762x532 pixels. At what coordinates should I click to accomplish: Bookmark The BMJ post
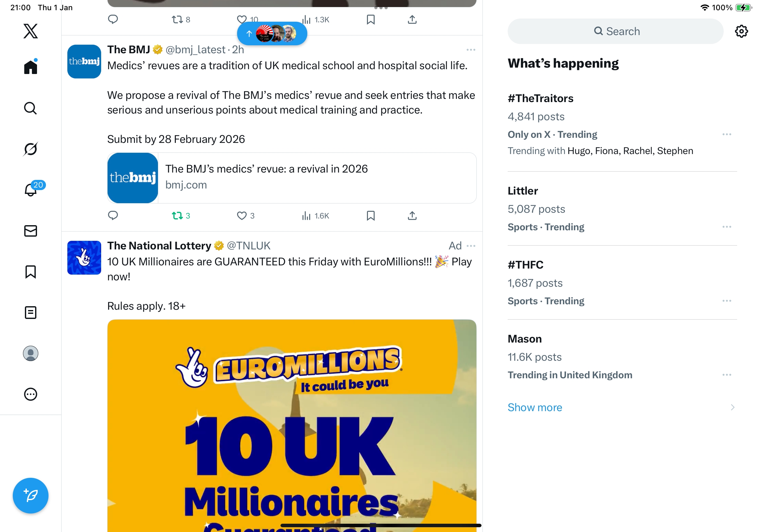370,216
